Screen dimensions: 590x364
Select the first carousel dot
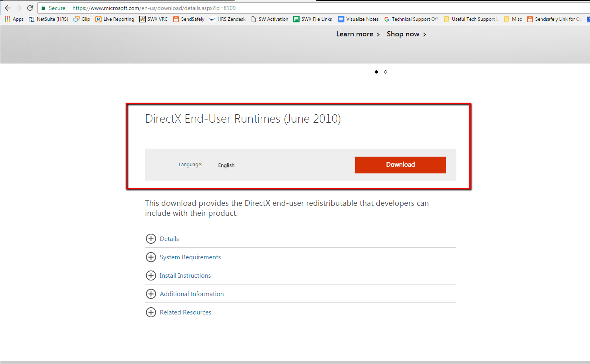pos(376,72)
